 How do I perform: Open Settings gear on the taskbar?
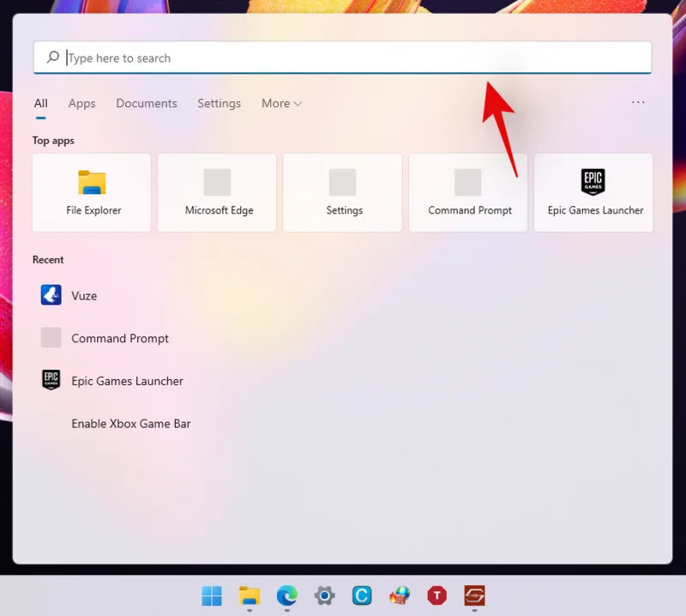(325, 596)
